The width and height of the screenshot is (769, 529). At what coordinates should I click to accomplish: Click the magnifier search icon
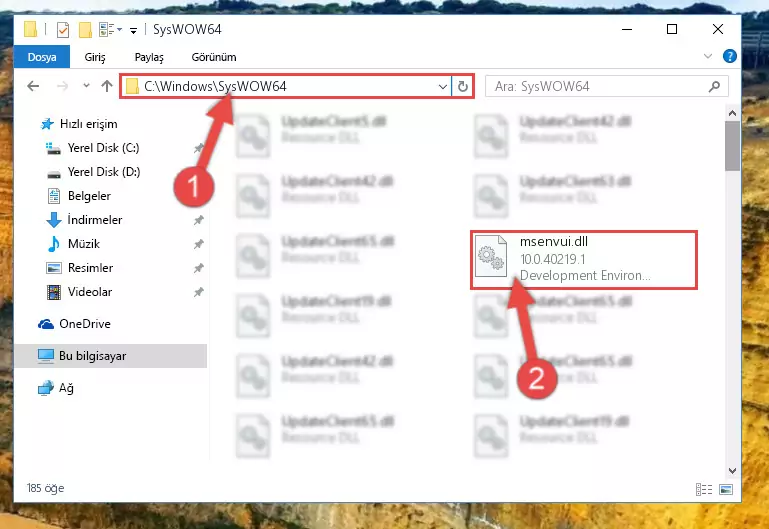pyautogui.click(x=714, y=86)
